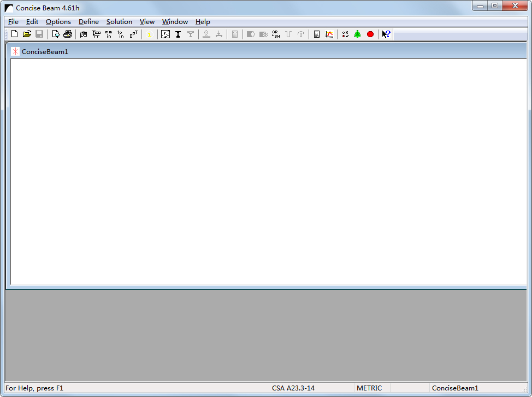Click the beam span settings icon
Viewport: 532px width, 397px height.
coord(96,34)
